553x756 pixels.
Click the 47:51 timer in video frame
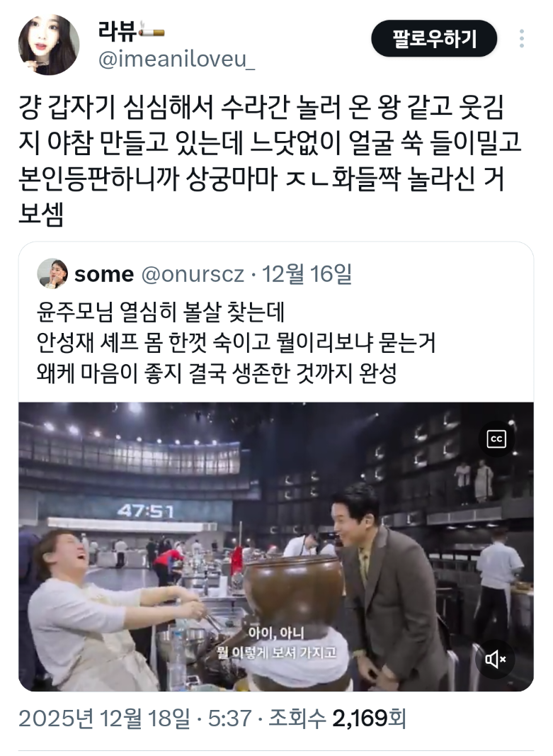(x=145, y=511)
